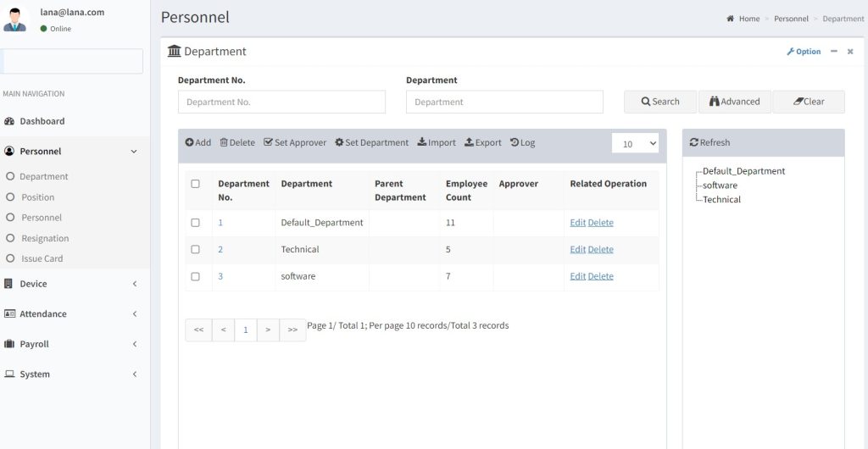Click the Add department icon button
Screen dimensions: 868x449
click(x=190, y=142)
